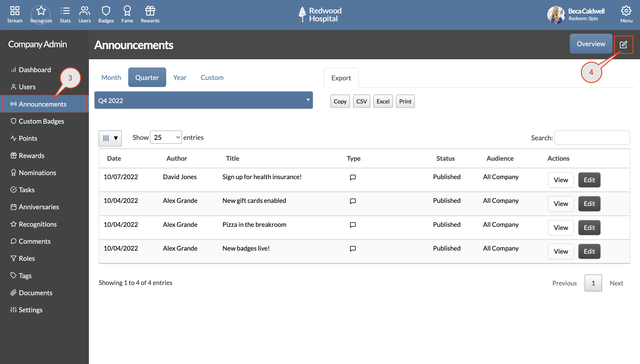The height and width of the screenshot is (364, 640).
Task: Open Announcements in the sidebar
Action: pyautogui.click(x=43, y=104)
